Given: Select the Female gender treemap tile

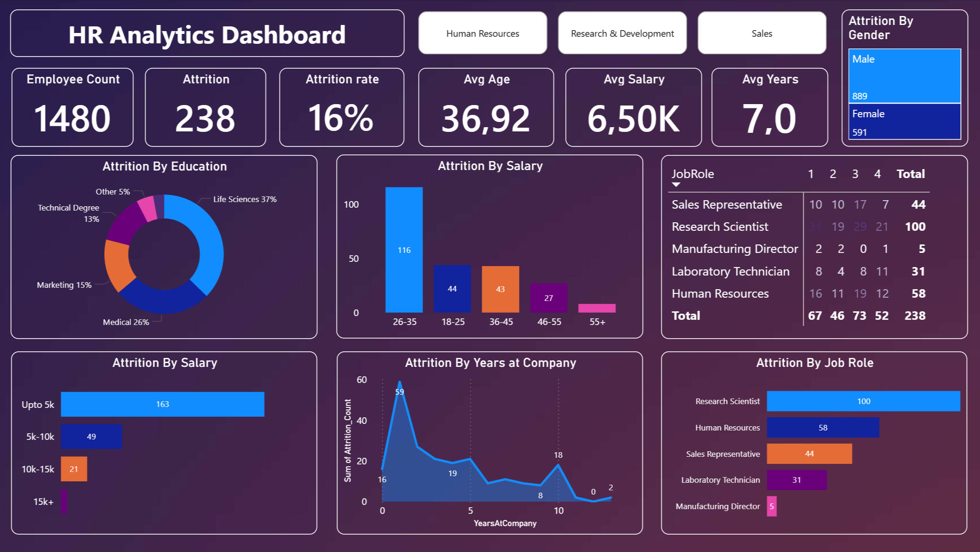Looking at the screenshot, I should click(904, 121).
